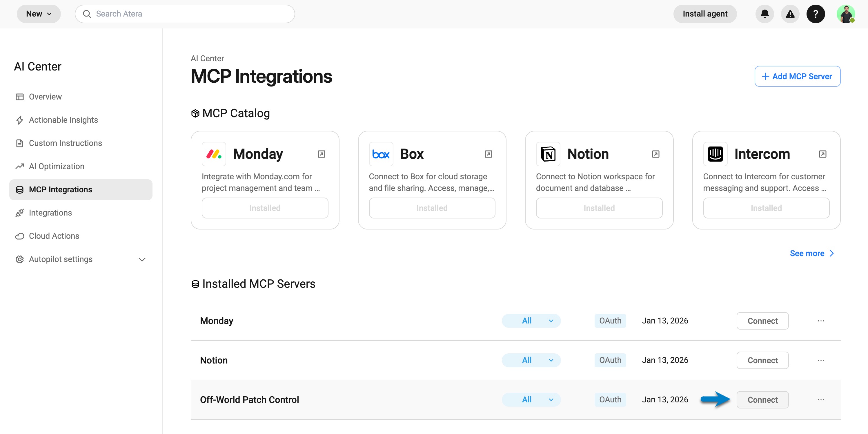This screenshot has width=868, height=434.
Task: Focus the Search Atera input field
Action: point(185,14)
